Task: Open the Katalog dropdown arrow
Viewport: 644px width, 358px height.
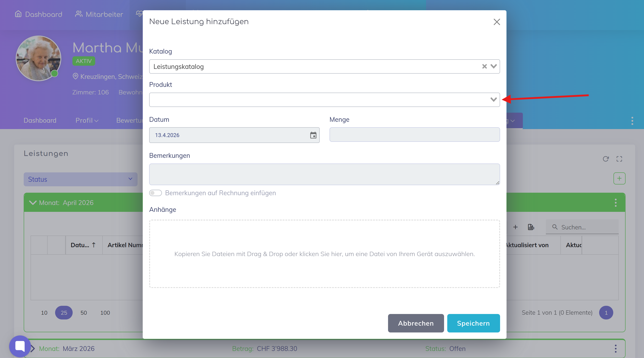Action: [x=493, y=66]
